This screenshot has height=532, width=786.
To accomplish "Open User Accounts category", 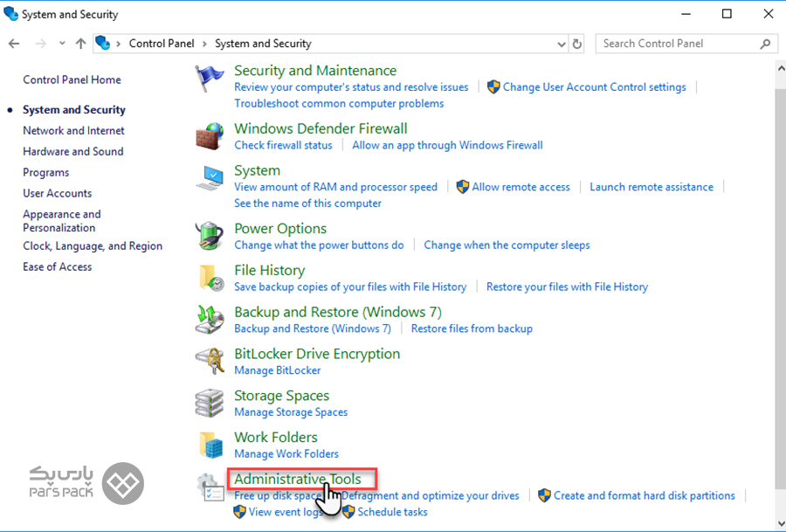I will click(x=57, y=194).
